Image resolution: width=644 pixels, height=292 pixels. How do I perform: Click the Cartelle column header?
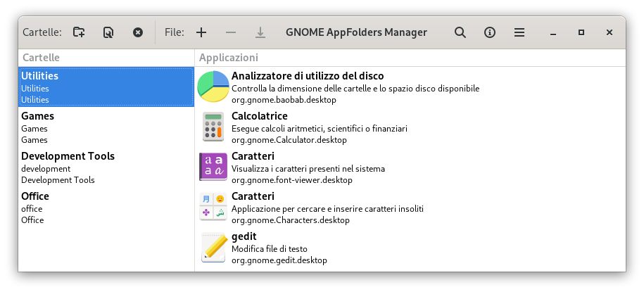pos(106,58)
